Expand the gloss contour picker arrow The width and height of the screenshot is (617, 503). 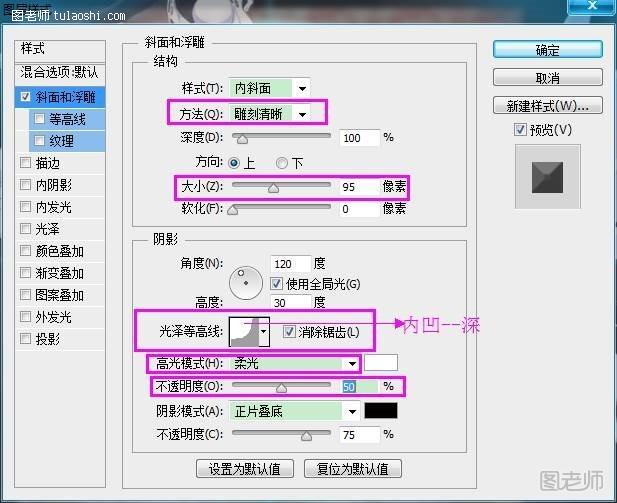[x=264, y=332]
